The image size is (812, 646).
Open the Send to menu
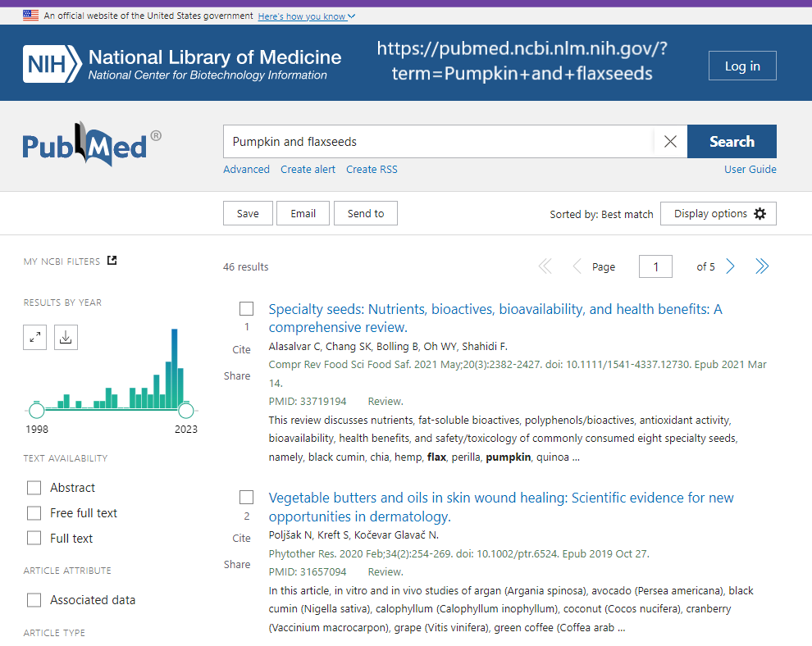[366, 213]
